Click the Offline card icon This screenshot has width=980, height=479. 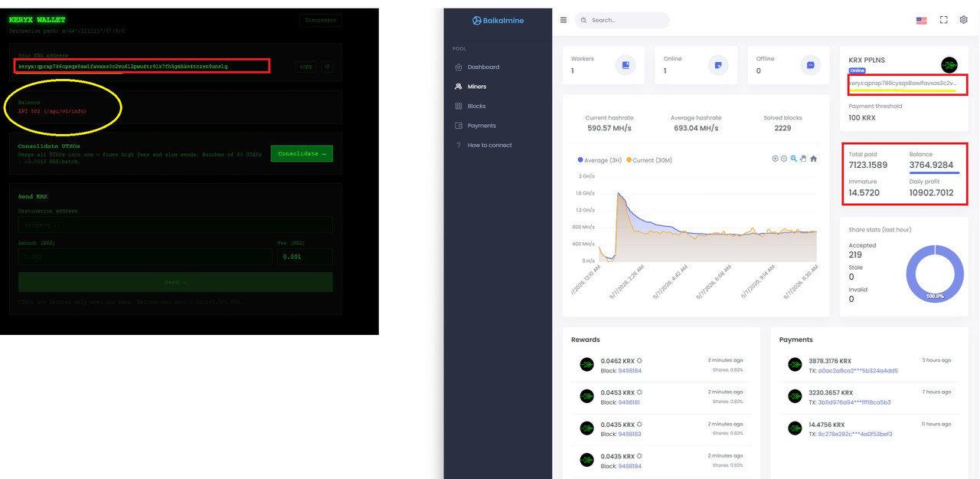(810, 65)
